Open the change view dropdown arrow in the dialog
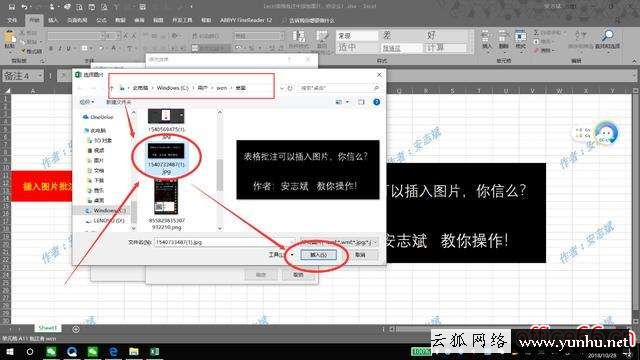Image resolution: width=640 pixels, height=360 pixels. [347, 102]
